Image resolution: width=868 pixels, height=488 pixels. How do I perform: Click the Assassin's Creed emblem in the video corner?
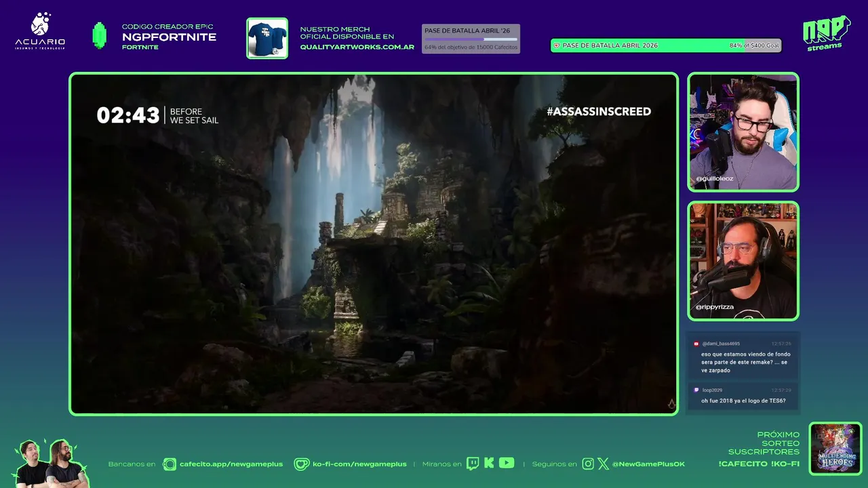[671, 405]
